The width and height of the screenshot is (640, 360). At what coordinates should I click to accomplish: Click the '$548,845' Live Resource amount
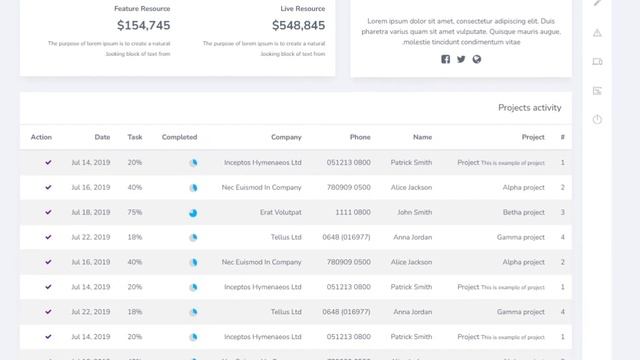[x=299, y=25]
